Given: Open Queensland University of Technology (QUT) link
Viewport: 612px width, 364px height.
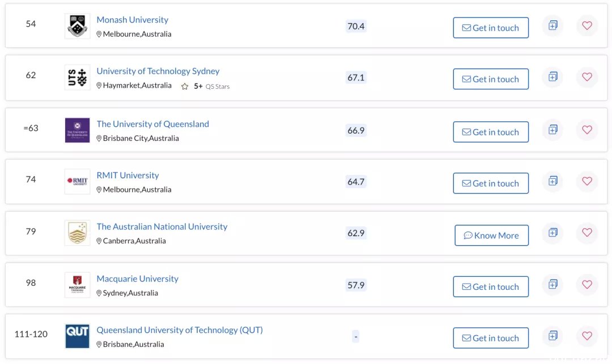Looking at the screenshot, I should tap(180, 330).
